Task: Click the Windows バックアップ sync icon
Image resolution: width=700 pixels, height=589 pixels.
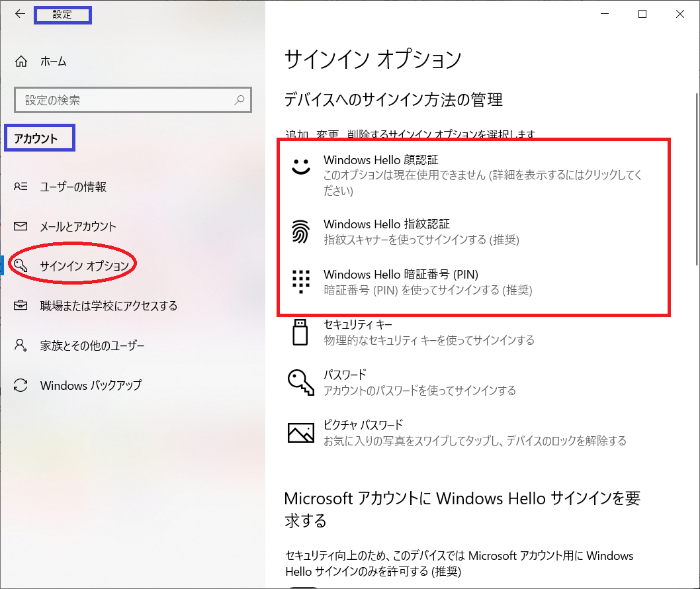Action: coord(21,385)
